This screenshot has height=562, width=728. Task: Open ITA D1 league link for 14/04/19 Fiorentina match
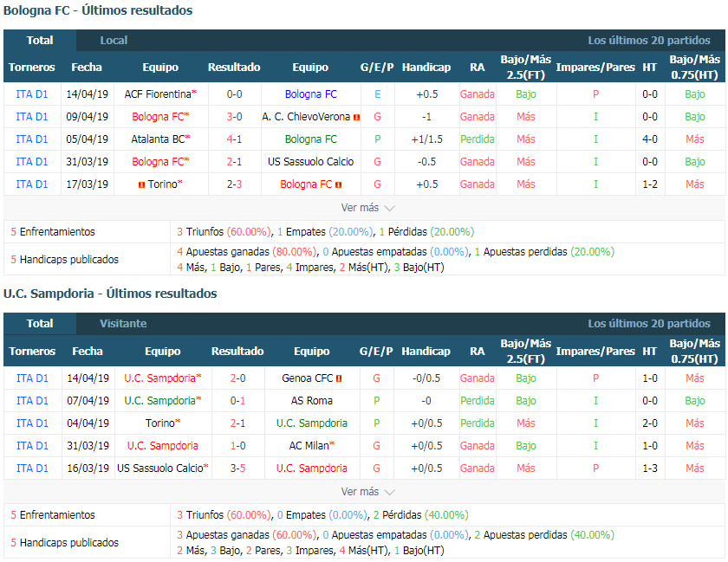[32, 94]
